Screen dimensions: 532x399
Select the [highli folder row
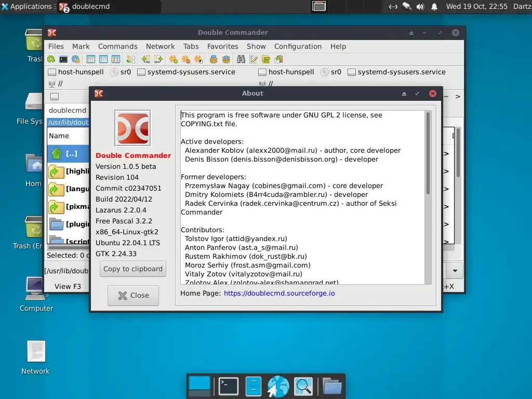tap(68, 171)
